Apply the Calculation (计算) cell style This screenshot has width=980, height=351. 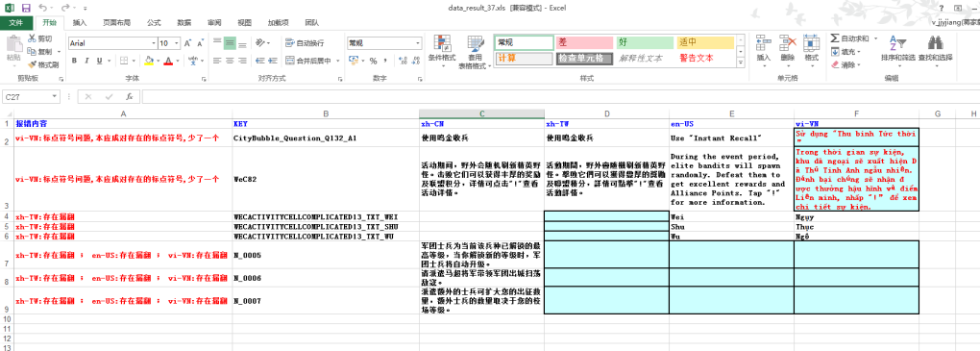524,58
